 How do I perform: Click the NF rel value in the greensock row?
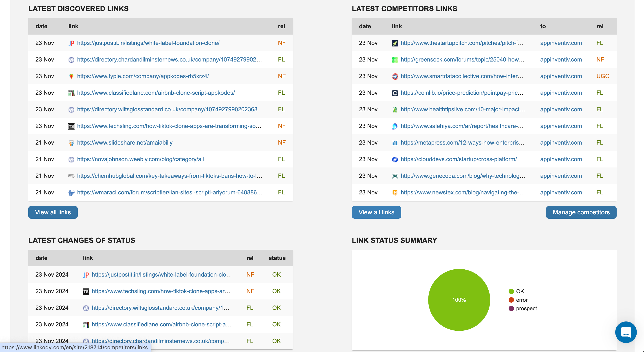[600, 59]
